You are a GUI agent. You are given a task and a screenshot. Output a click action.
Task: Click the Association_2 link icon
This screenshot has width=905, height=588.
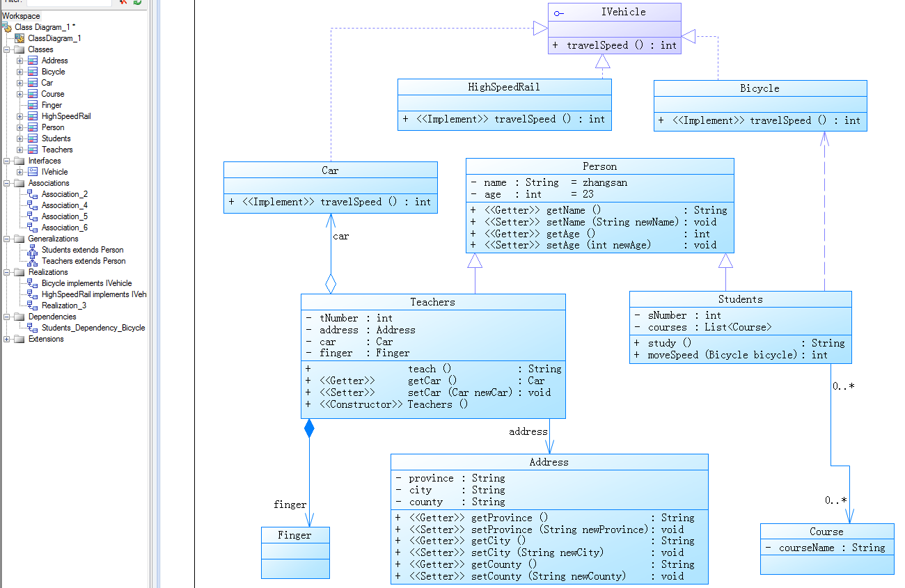click(x=33, y=194)
